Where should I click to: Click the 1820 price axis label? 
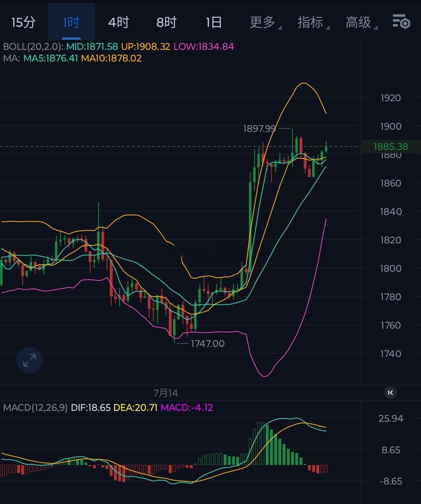tap(391, 240)
